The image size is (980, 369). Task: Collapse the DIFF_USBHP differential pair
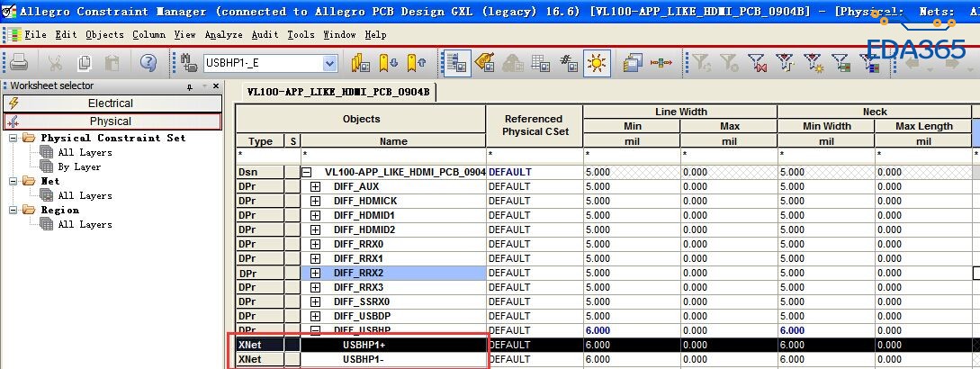(315, 330)
